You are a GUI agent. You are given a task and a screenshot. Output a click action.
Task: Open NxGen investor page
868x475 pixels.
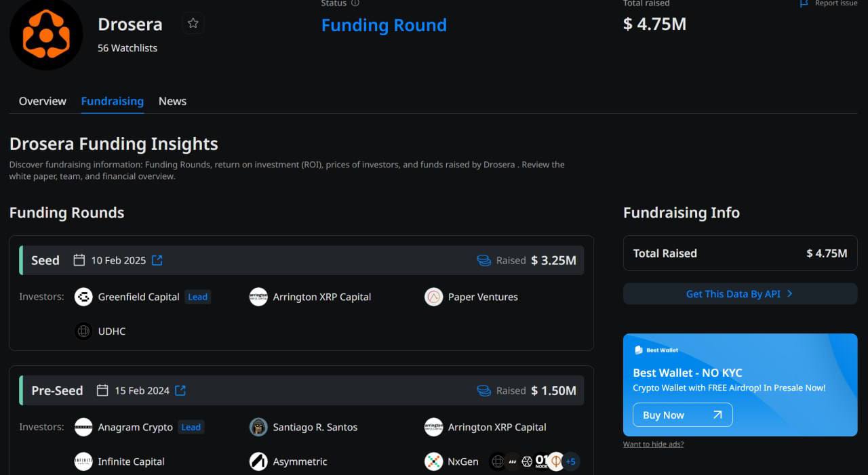click(x=463, y=461)
